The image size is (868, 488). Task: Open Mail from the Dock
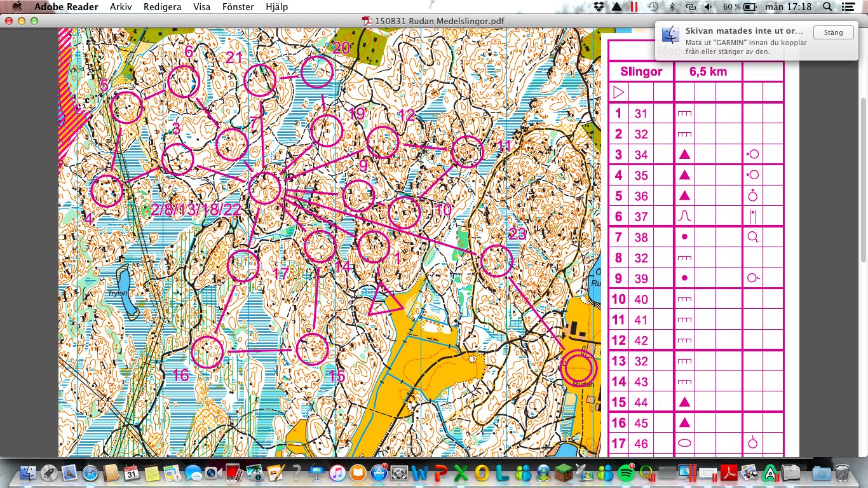point(69,473)
